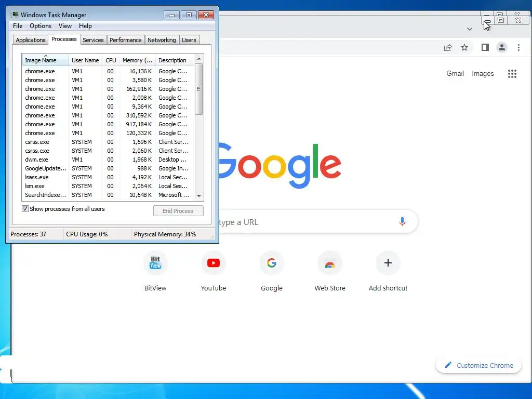Open the Help menu in Task Manager

pyautogui.click(x=86, y=26)
